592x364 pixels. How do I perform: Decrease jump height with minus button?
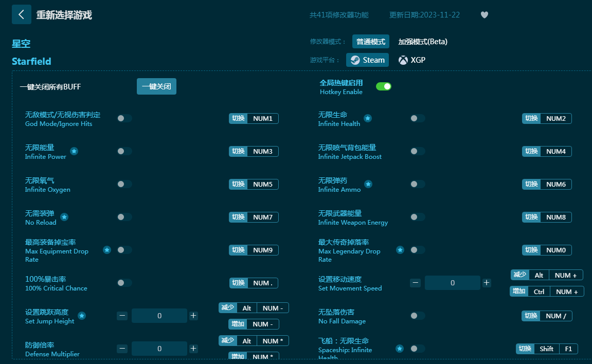[122, 316]
